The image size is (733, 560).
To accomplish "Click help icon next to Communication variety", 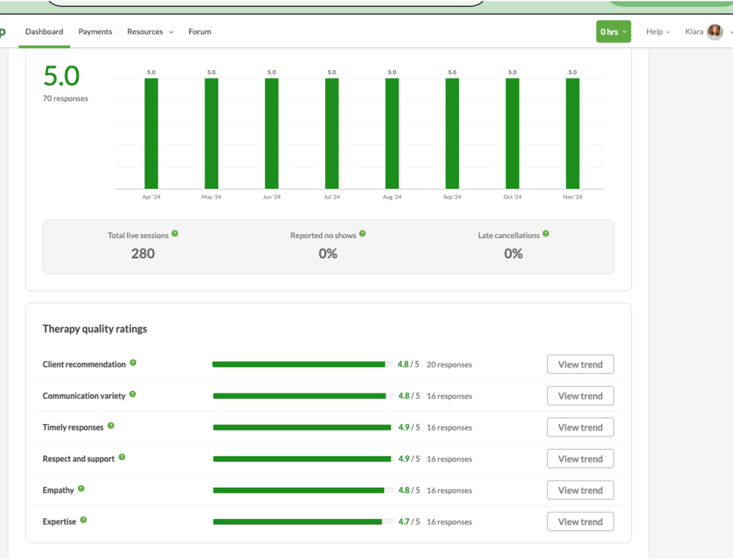I will tap(133, 395).
